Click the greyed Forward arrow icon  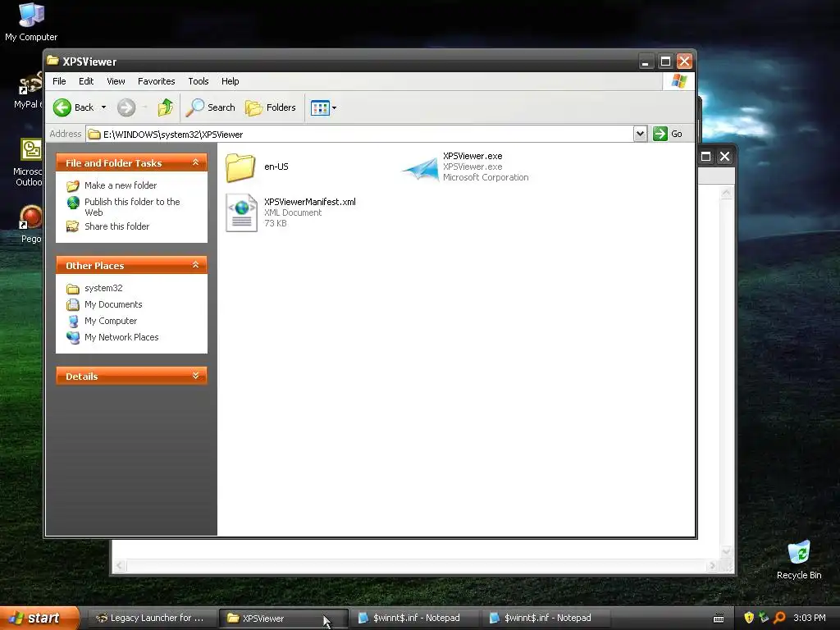point(126,107)
